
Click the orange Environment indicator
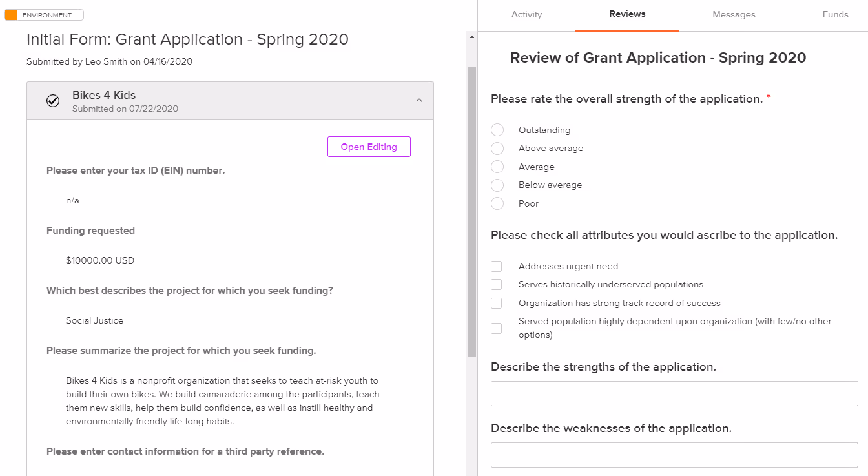pyautogui.click(x=11, y=15)
